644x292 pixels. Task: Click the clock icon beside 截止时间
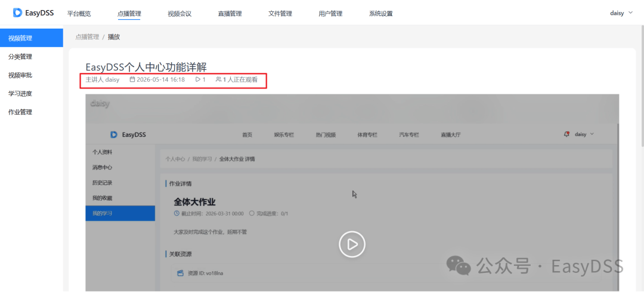pyautogui.click(x=177, y=213)
